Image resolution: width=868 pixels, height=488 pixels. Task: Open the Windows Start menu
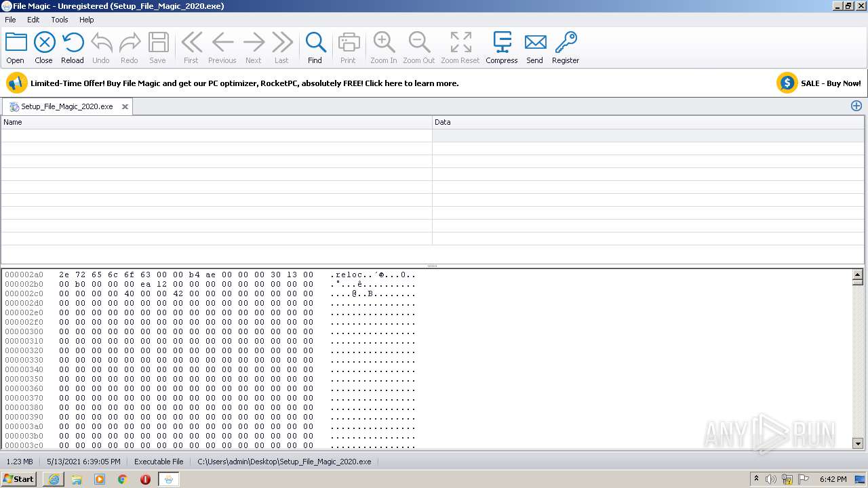coord(19,479)
